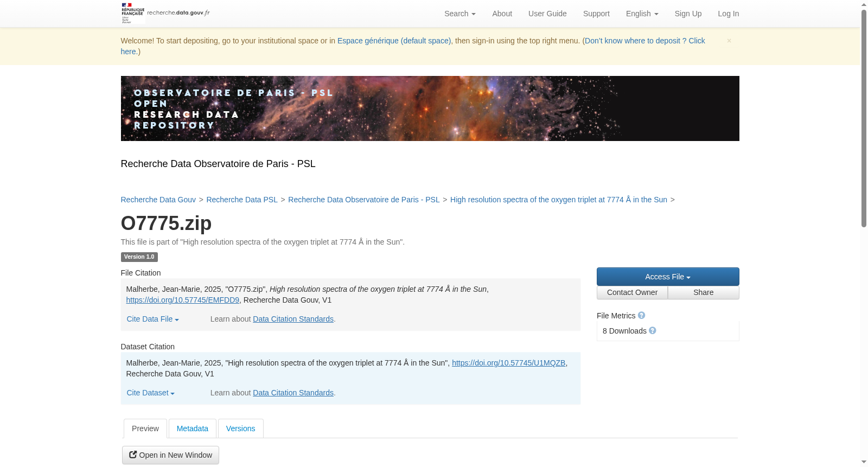Open the User Guide menu item
Image resolution: width=868 pixels, height=467 pixels.
[x=547, y=14]
